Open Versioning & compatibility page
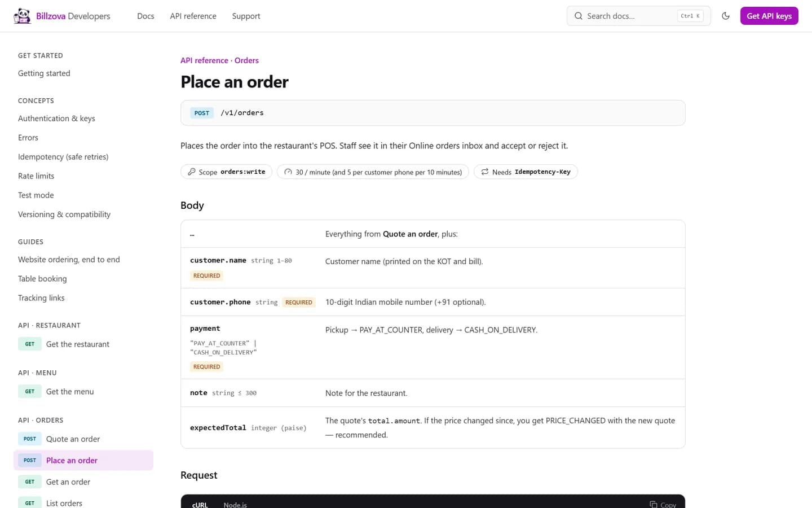The image size is (812, 508). 64,214
